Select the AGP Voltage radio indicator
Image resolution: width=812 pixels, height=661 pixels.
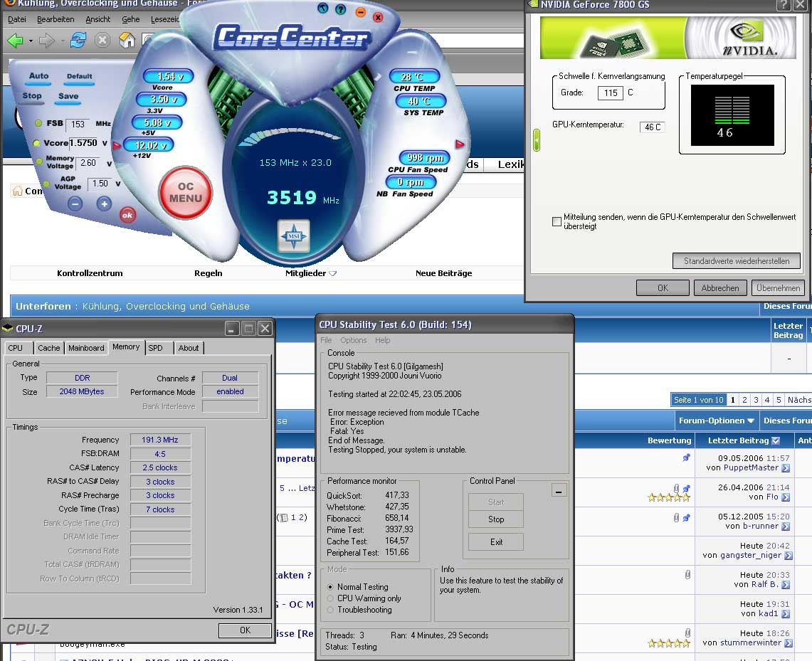pyautogui.click(x=46, y=184)
